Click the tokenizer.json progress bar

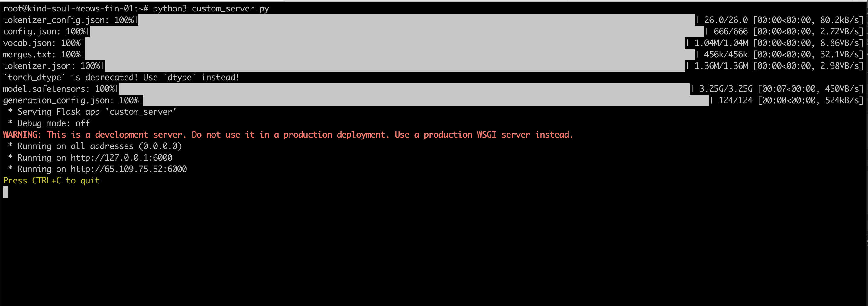(x=395, y=66)
